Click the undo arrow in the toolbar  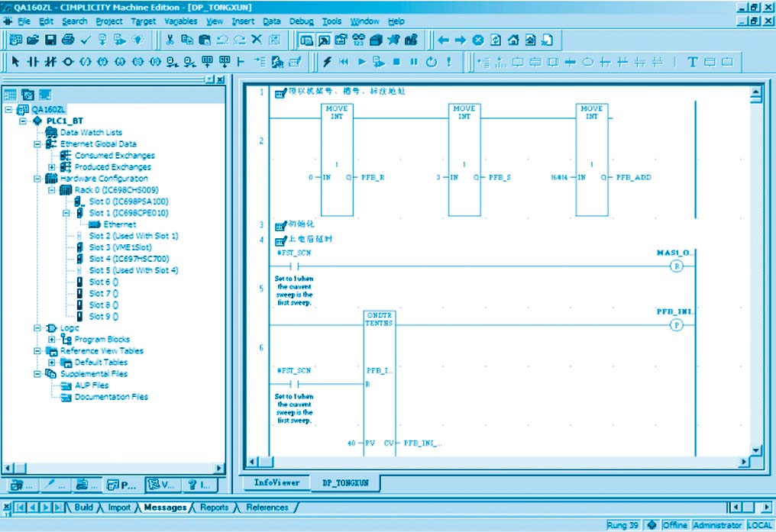coord(222,40)
